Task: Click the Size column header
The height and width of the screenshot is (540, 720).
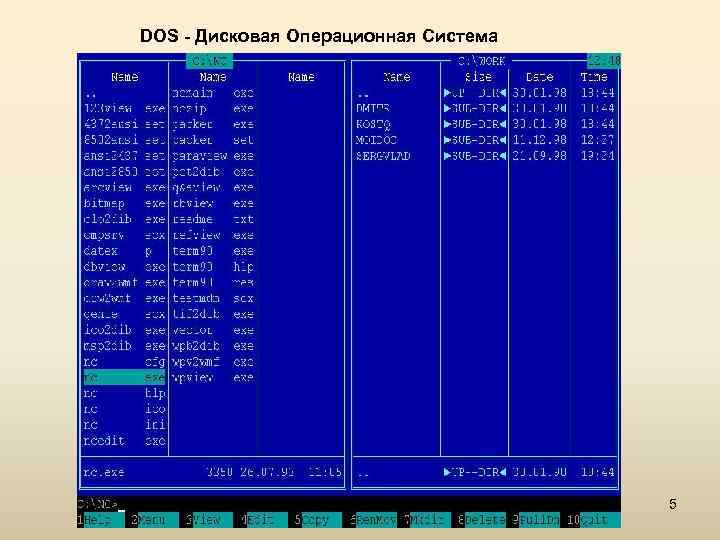Action: [x=478, y=77]
